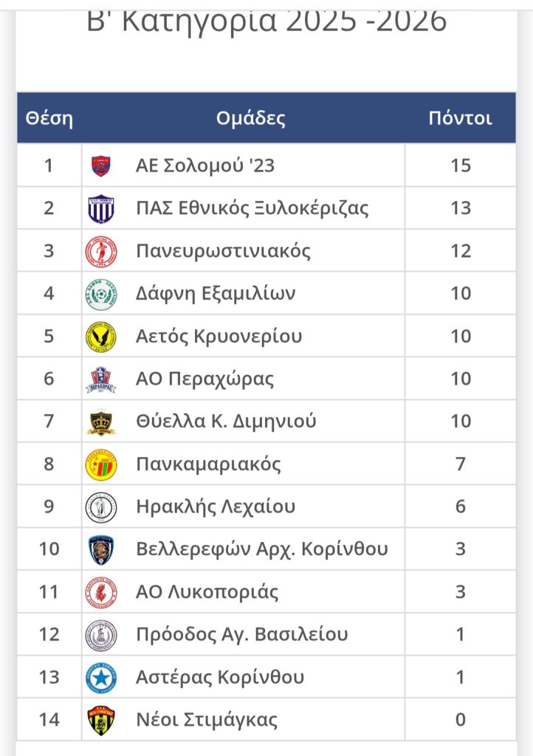533x756 pixels.
Task: Click the Ηρακλής Λεχαίου round crest
Action: tap(100, 507)
